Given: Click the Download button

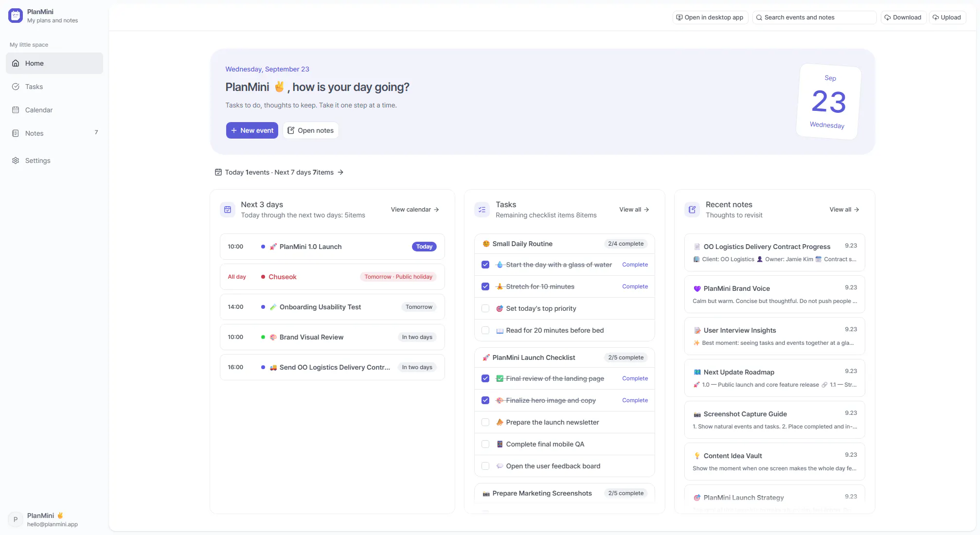Looking at the screenshot, I should pos(903,18).
